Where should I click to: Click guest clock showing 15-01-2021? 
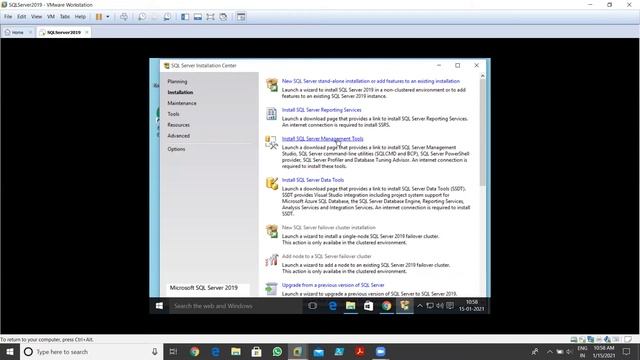coord(471,306)
